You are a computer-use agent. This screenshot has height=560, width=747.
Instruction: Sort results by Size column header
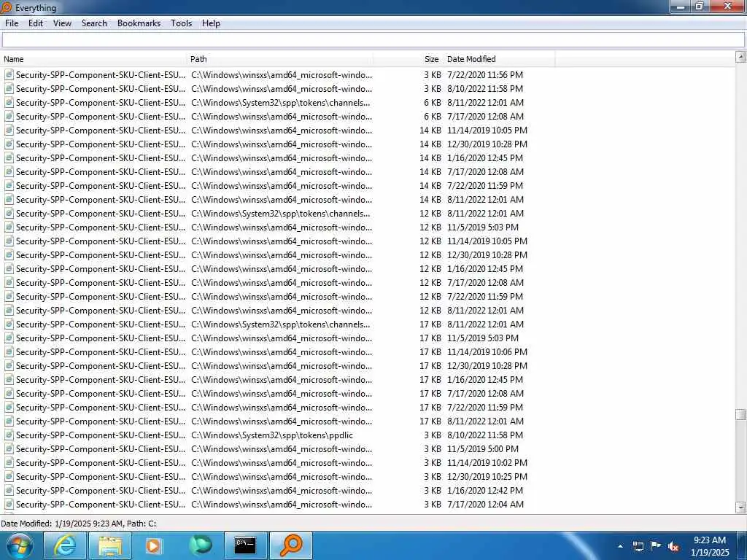(x=409, y=59)
